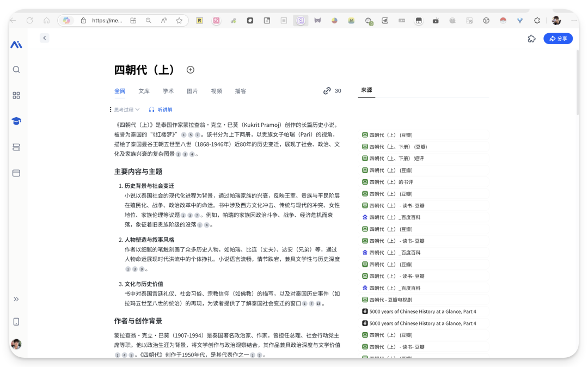Open the search icon in left sidebar
This screenshot has height=367, width=588.
pos(16,70)
